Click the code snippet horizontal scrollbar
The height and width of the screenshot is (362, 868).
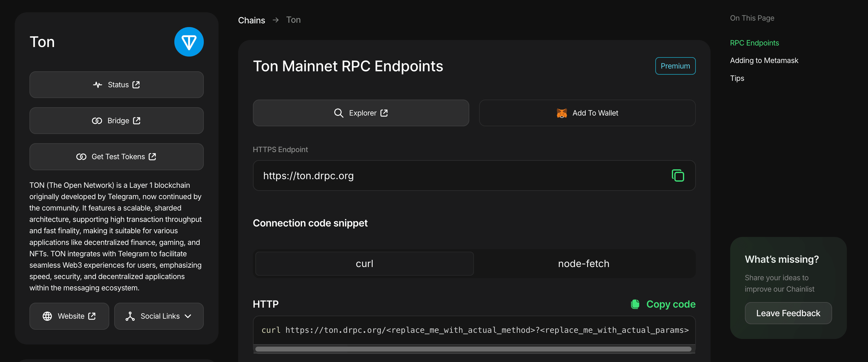click(x=473, y=349)
